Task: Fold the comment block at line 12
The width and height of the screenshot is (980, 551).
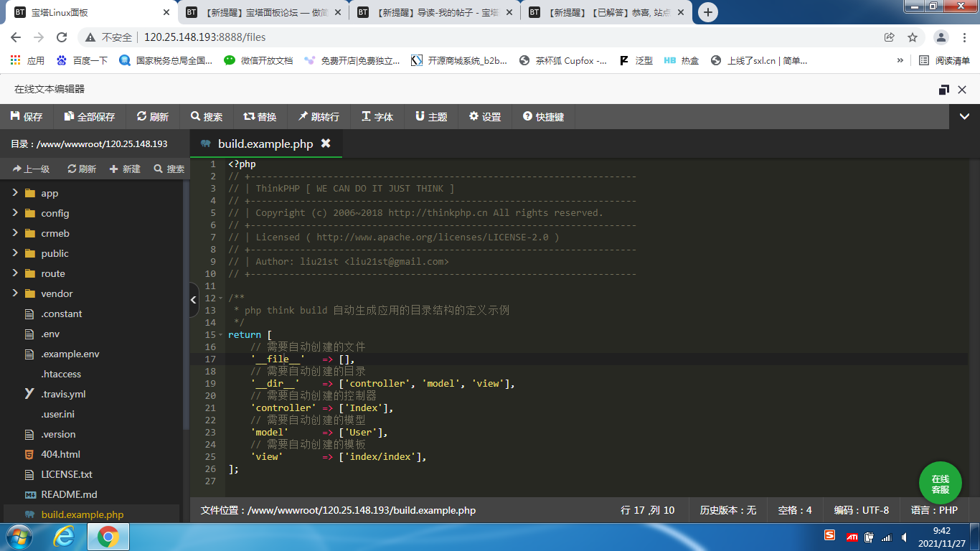Action: tap(221, 298)
